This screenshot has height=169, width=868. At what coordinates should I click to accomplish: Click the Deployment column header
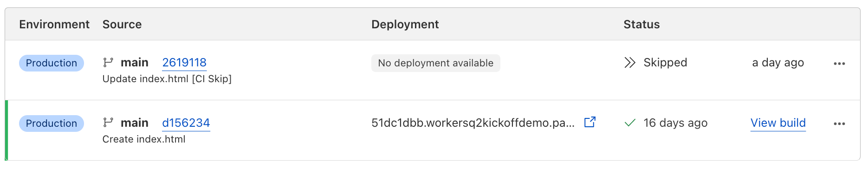coord(405,25)
